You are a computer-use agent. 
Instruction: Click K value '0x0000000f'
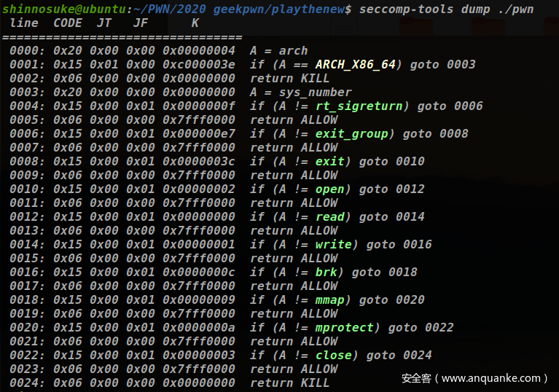(198, 106)
